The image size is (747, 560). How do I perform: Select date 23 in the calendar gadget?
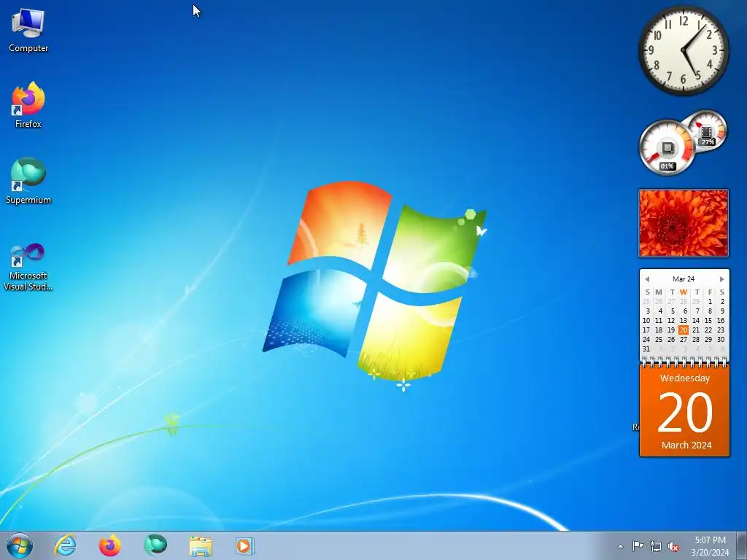[x=720, y=330]
